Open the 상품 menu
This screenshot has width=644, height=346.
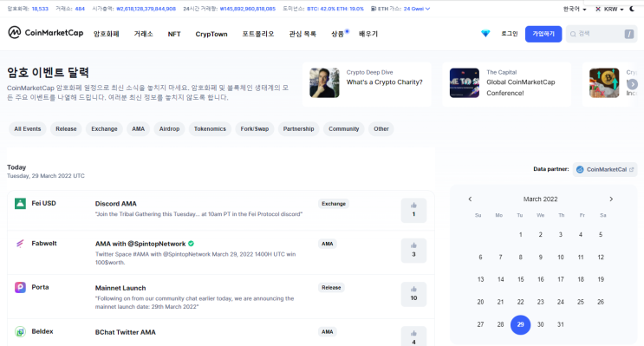(338, 34)
